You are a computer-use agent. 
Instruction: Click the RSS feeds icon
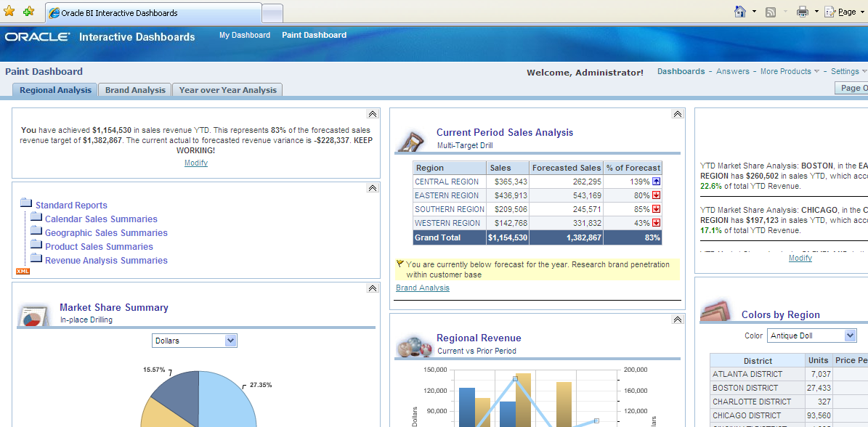click(x=771, y=12)
